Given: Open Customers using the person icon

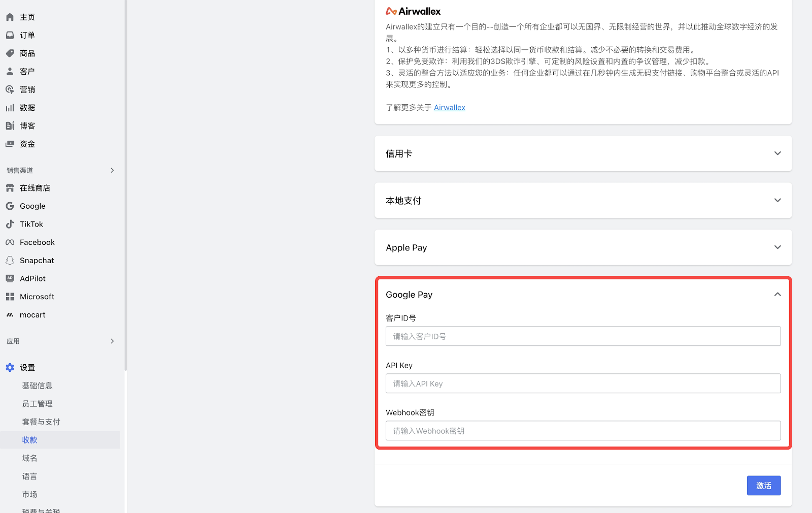Looking at the screenshot, I should tap(10, 72).
